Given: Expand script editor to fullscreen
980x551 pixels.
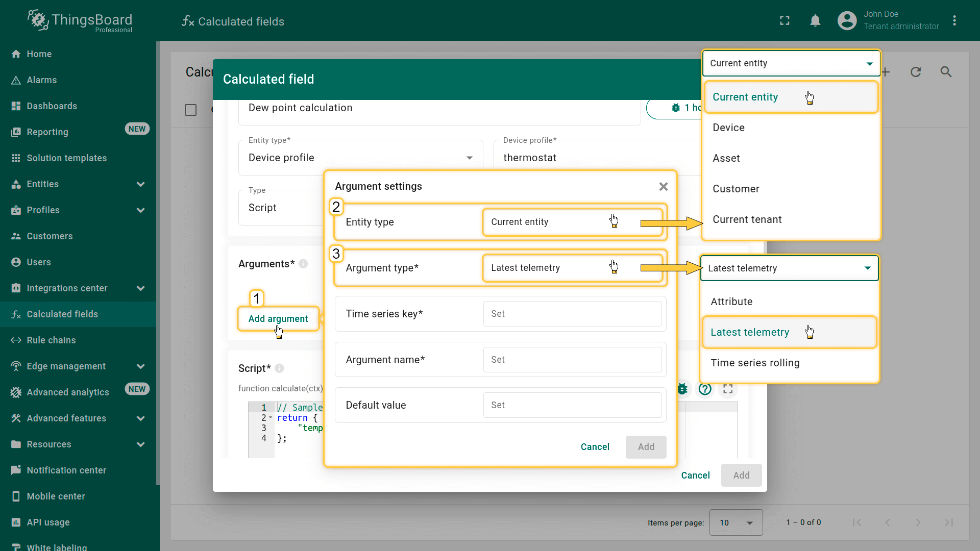Looking at the screenshot, I should click(728, 389).
